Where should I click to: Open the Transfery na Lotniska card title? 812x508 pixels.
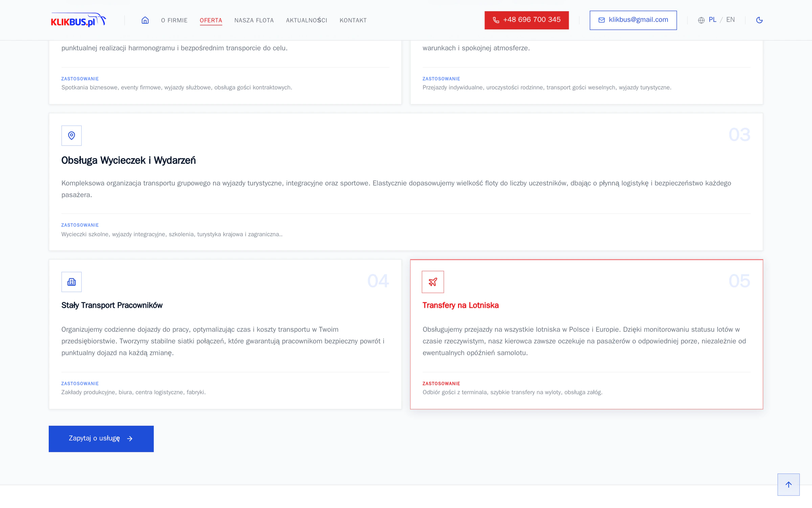460,305
